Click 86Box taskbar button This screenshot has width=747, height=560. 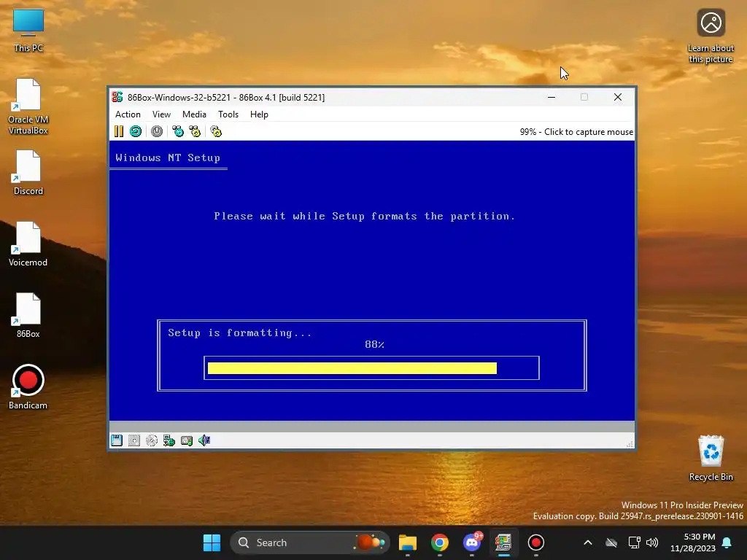[503, 542]
